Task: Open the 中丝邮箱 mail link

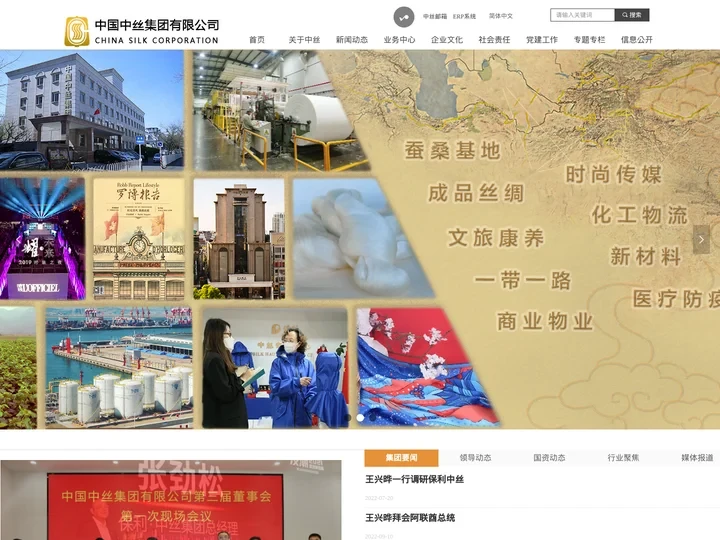Action: [434, 16]
